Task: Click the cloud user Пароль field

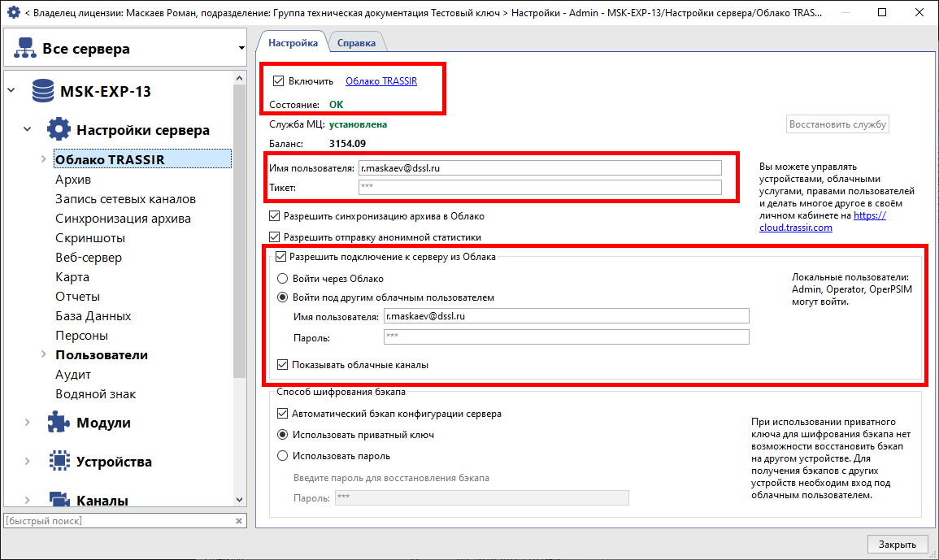Action: click(x=567, y=337)
